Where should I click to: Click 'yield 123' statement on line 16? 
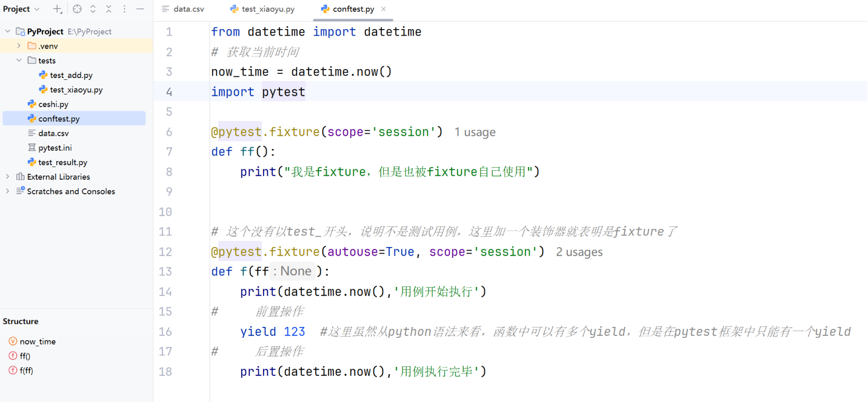pos(273,332)
